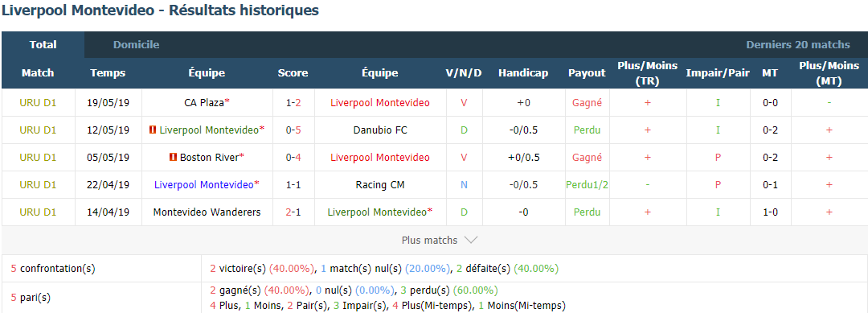This screenshot has height=313, width=868.
Task: Click the 1-1 score versus Racing CM
Action: point(293,184)
